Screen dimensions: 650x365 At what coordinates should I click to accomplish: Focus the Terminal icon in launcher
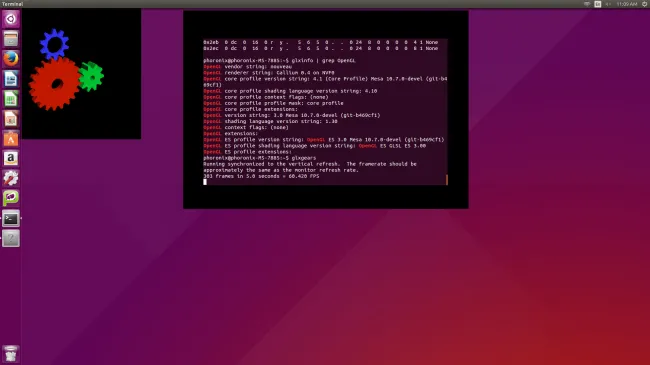click(x=11, y=218)
